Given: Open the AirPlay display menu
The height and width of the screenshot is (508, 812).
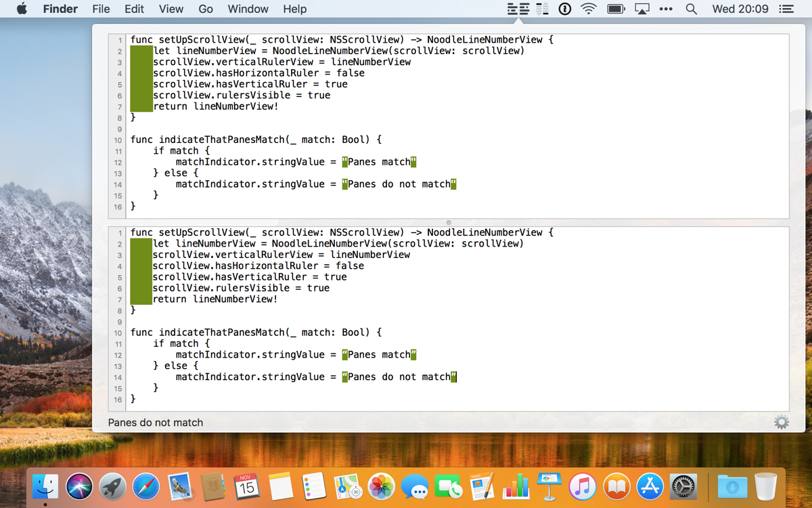Looking at the screenshot, I should [641, 9].
